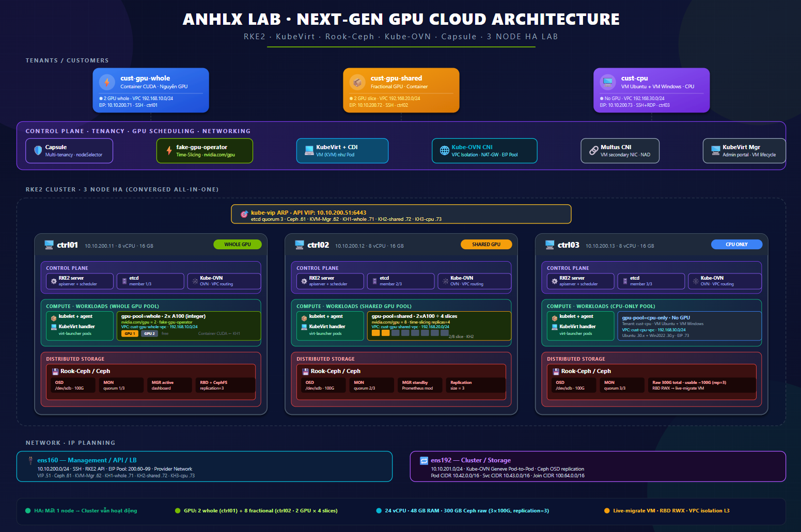
Task: Click the monitor icon on cust-cpu card
Action: click(x=608, y=82)
